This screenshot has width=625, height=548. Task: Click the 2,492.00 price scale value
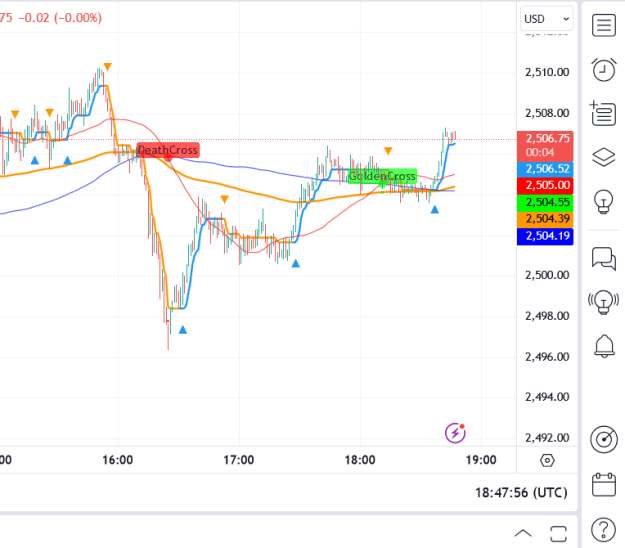coord(547,438)
